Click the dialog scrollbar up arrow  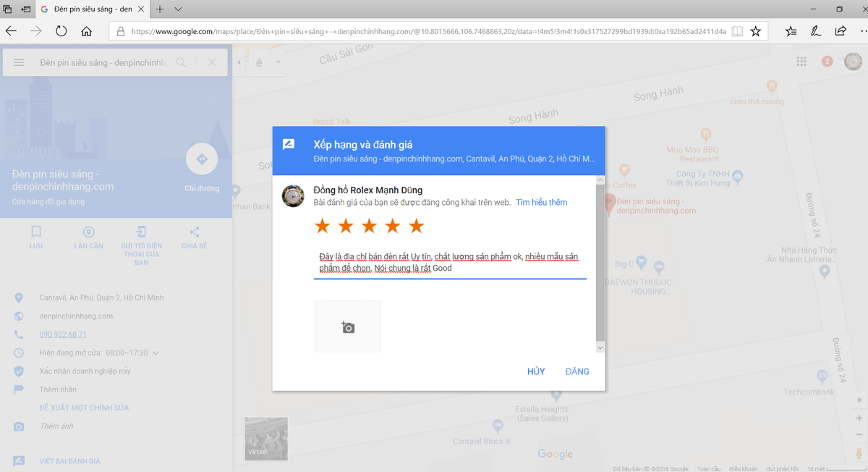pos(600,180)
